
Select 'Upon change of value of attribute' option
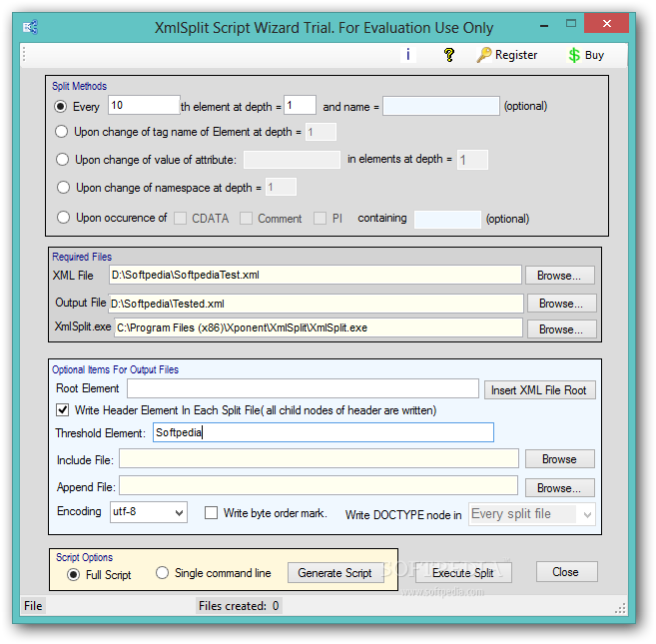click(62, 160)
